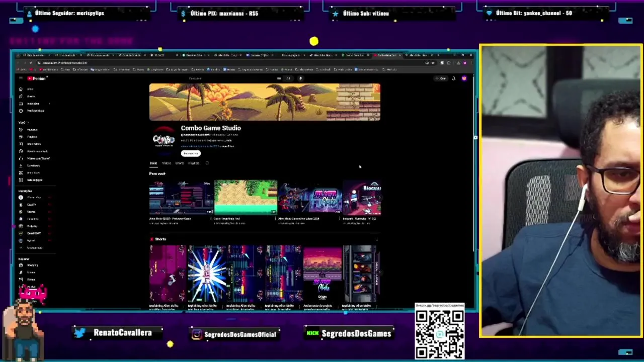Select channel Shorts tab
The height and width of the screenshot is (362, 644).
(180, 163)
